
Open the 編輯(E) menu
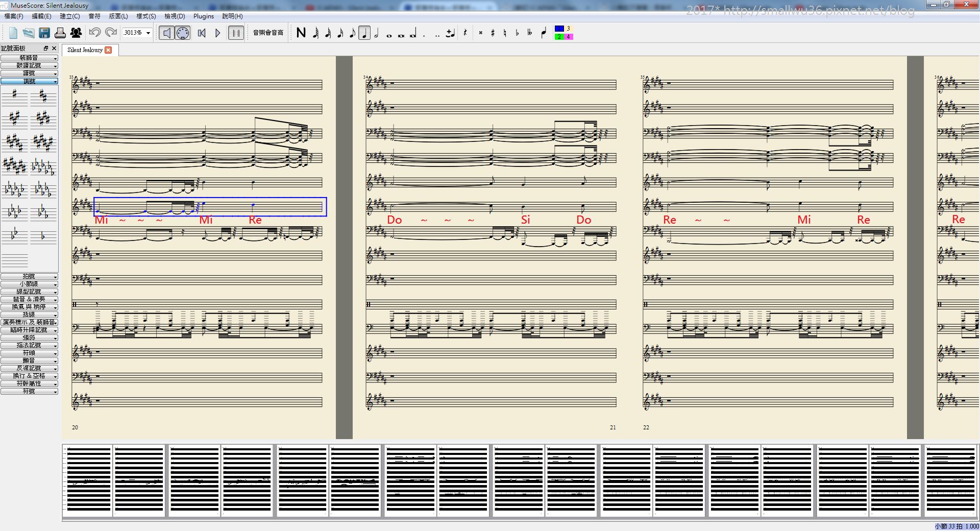42,16
